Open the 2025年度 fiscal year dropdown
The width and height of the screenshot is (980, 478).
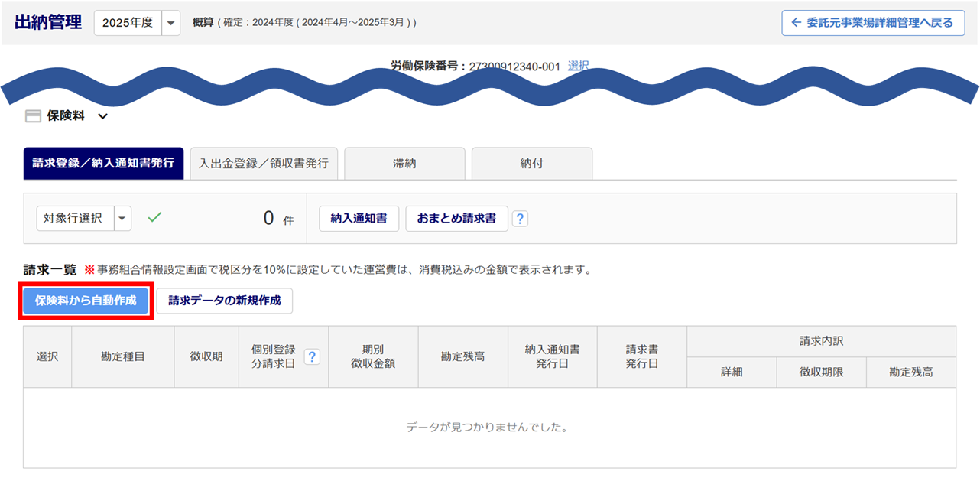[172, 23]
